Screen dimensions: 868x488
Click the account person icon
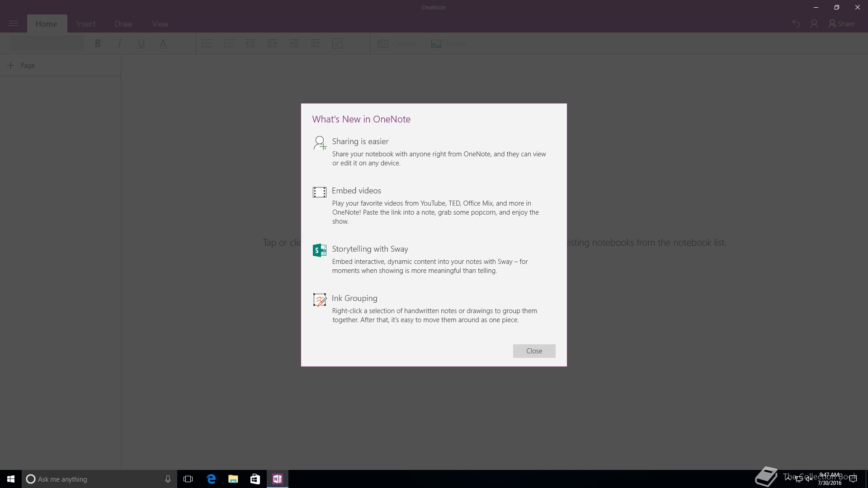pyautogui.click(x=814, y=24)
